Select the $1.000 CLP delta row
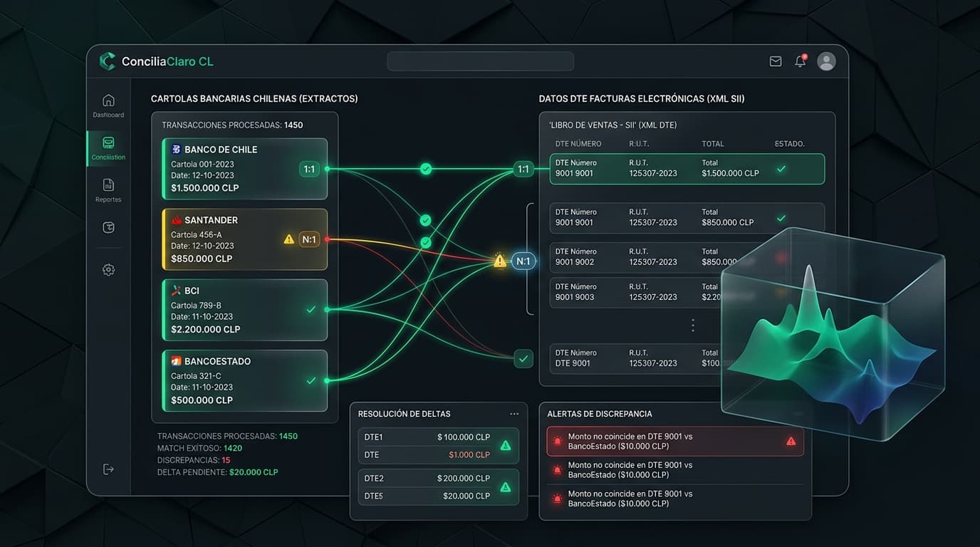This screenshot has width=980, height=547. point(427,454)
